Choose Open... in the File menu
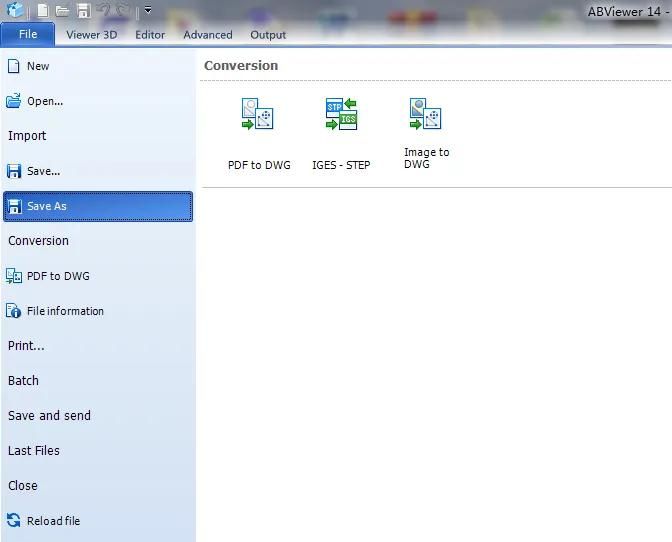Viewport: 672px width, 542px height. [98, 101]
